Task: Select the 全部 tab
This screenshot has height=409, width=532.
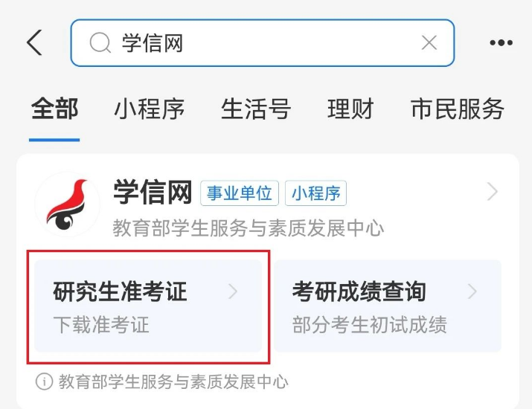Action: 54,109
